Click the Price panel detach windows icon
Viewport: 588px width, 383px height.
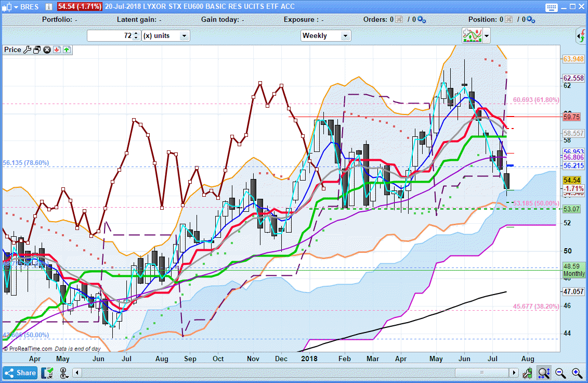click(x=37, y=50)
